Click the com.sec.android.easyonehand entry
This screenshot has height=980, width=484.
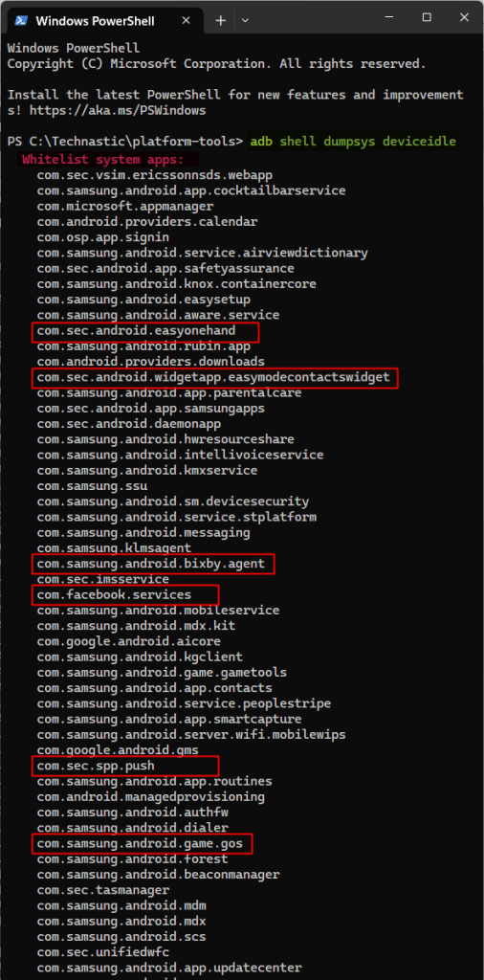(144, 331)
